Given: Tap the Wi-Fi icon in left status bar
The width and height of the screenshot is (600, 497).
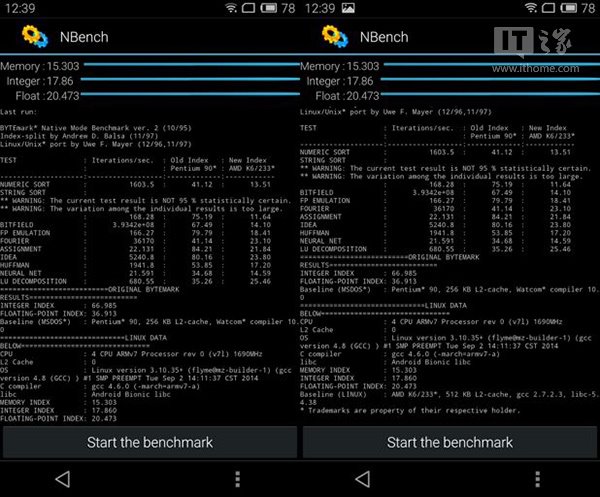Looking at the screenshot, I should point(231,8).
